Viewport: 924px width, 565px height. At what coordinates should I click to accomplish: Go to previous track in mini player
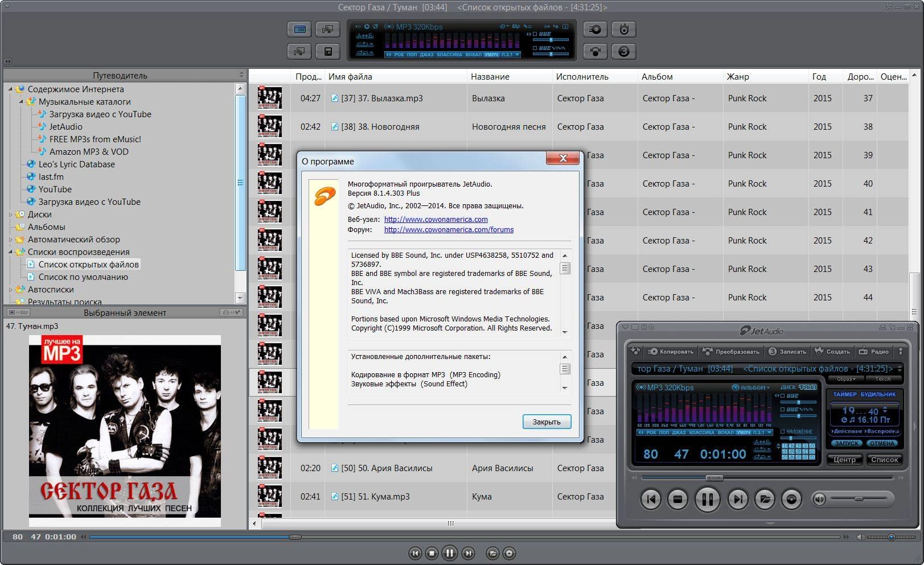(x=651, y=500)
